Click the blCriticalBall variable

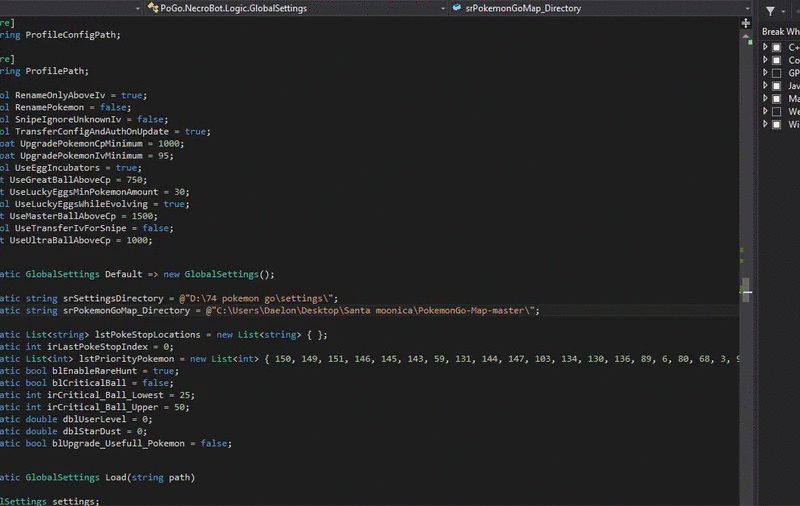pyautogui.click(x=89, y=384)
